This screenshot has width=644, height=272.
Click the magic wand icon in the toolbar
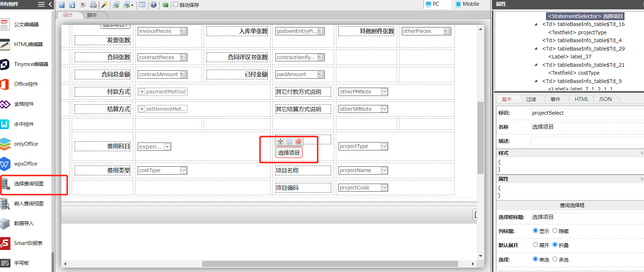pyautogui.click(x=105, y=5)
